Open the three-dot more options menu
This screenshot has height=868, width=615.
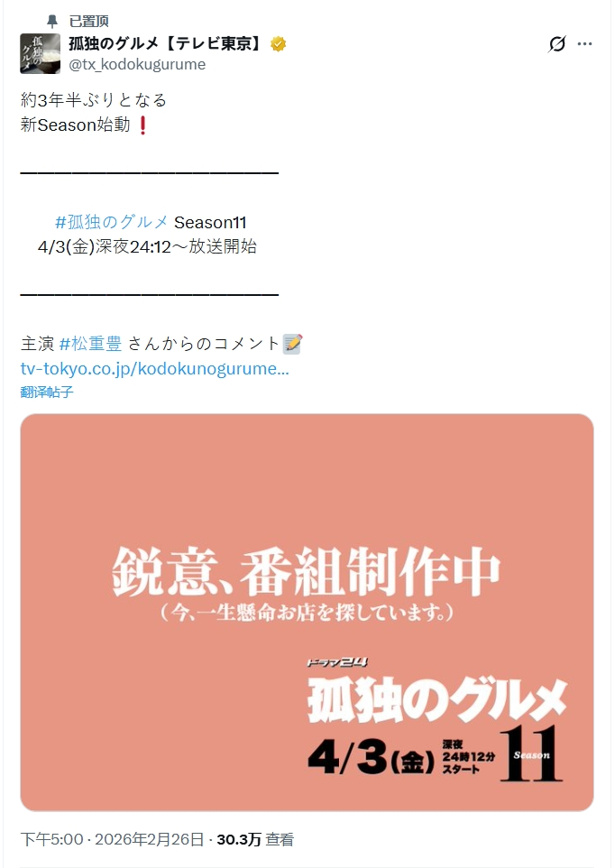click(584, 43)
